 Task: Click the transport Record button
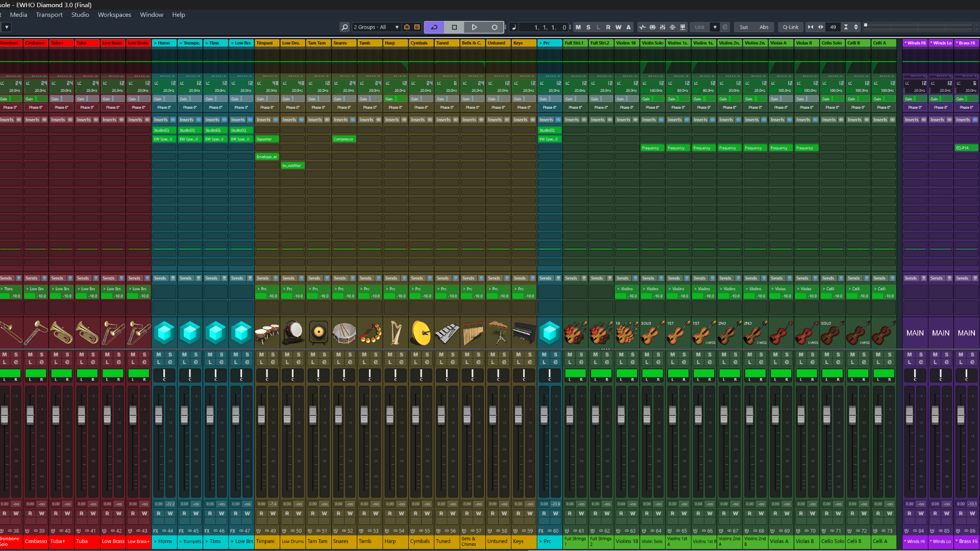[494, 27]
